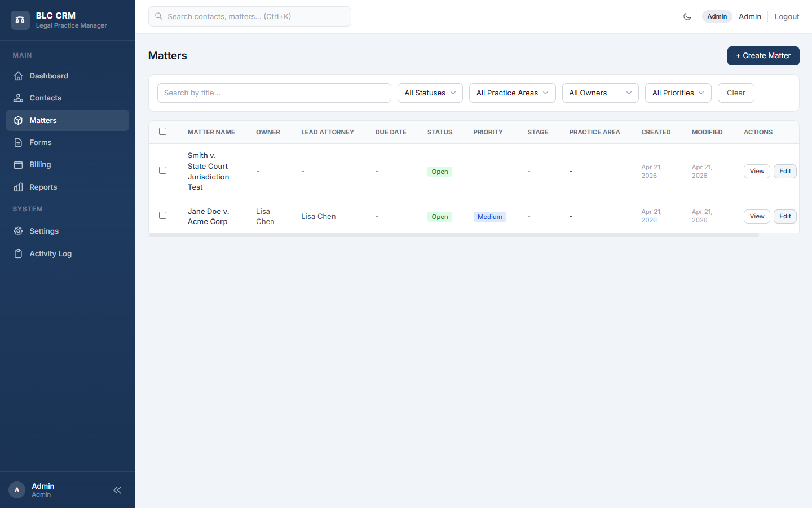
Task: Select all matters with header checkbox
Action: [163, 132]
